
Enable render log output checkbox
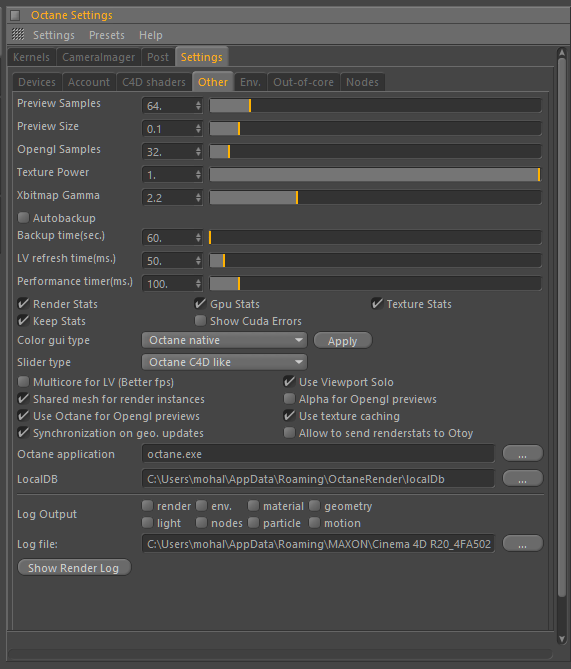[x=148, y=506]
